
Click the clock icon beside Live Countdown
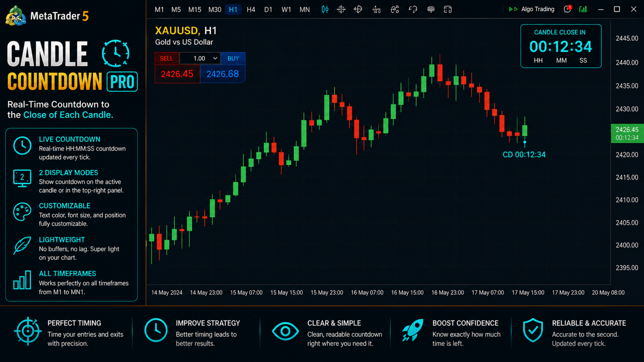click(22, 146)
